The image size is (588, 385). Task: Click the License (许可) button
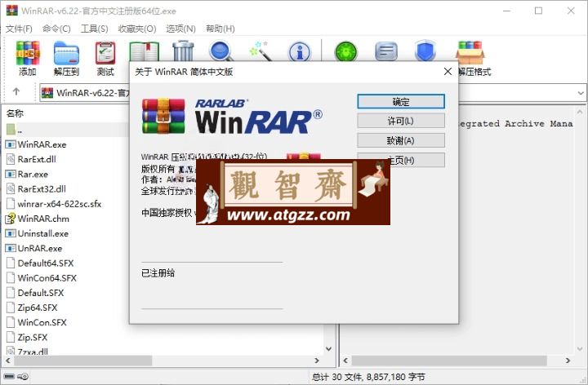coord(401,121)
